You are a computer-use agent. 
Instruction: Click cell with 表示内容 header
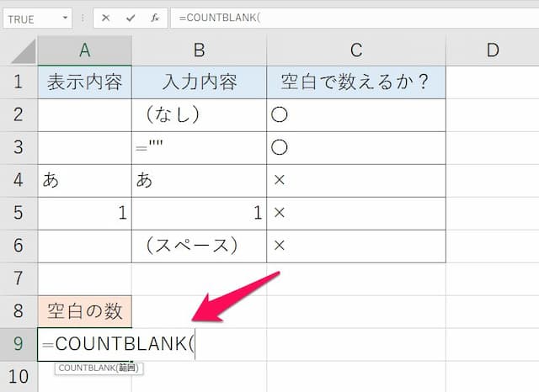click(x=84, y=82)
